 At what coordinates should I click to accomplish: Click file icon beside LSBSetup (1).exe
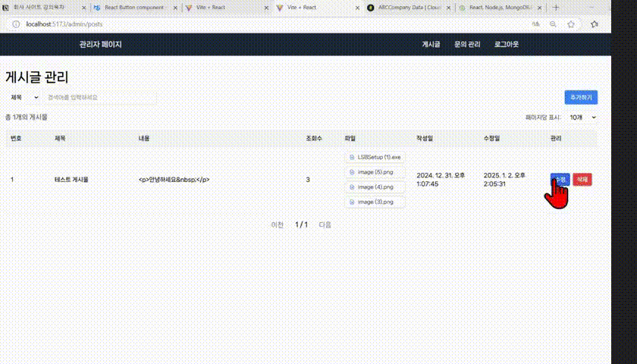pyautogui.click(x=352, y=157)
